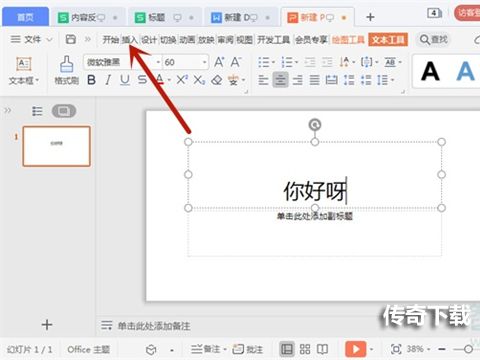
Task: Click the 查找 search button
Action: [x=433, y=40]
